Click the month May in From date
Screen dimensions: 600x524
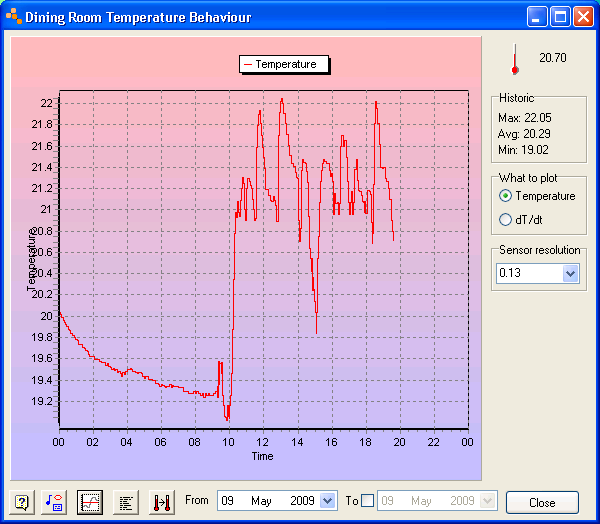262,501
